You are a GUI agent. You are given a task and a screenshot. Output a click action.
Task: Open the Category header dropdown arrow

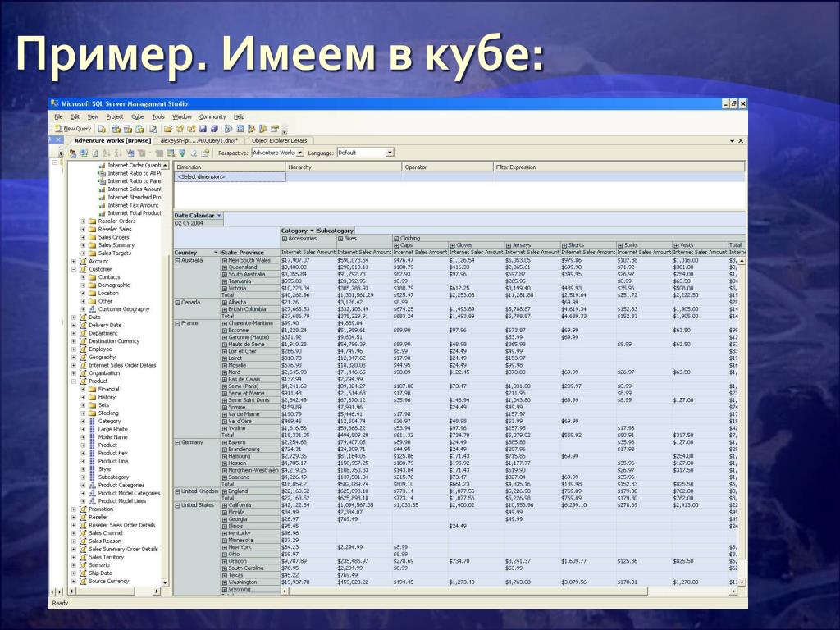[312, 231]
